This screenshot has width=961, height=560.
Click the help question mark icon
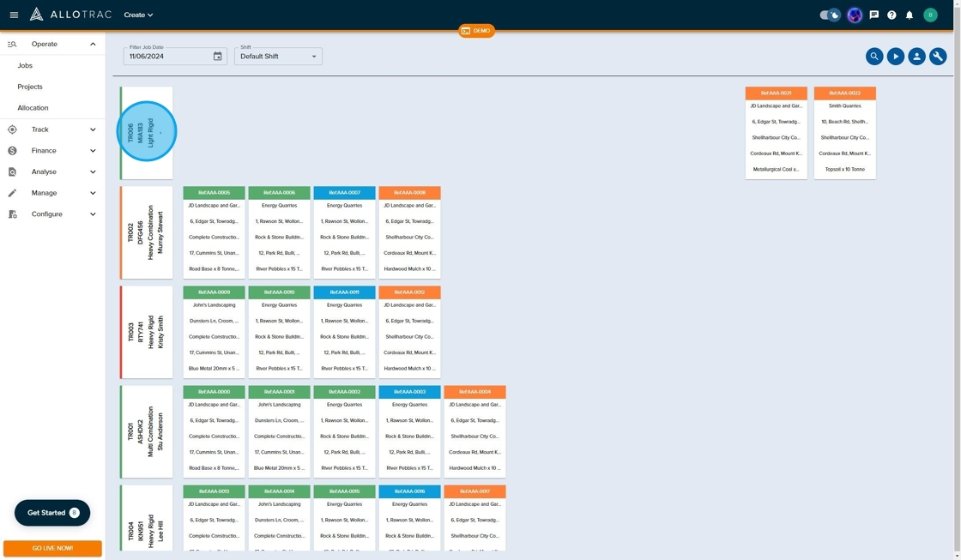click(x=891, y=15)
